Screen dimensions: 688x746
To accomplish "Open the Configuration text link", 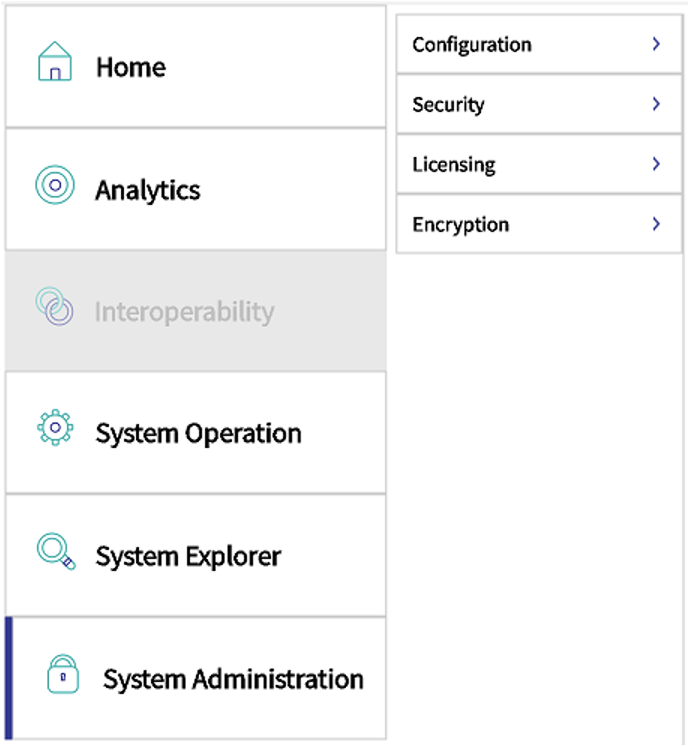I will point(472,45).
